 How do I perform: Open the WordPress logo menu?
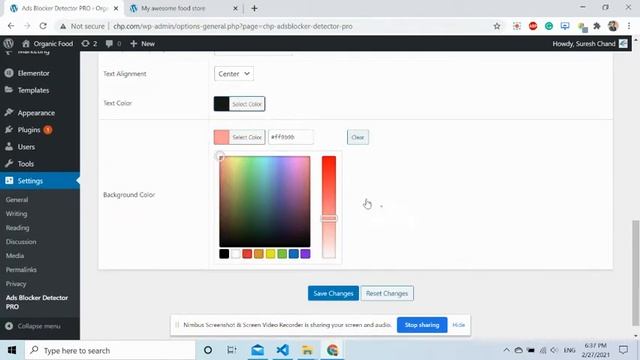[9, 43]
